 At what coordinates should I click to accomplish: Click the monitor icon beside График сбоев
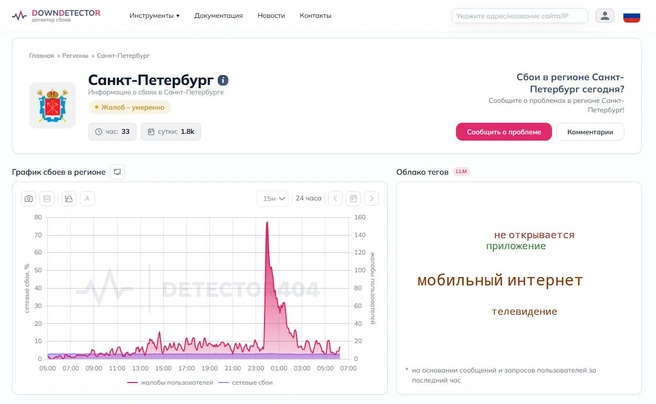click(118, 172)
